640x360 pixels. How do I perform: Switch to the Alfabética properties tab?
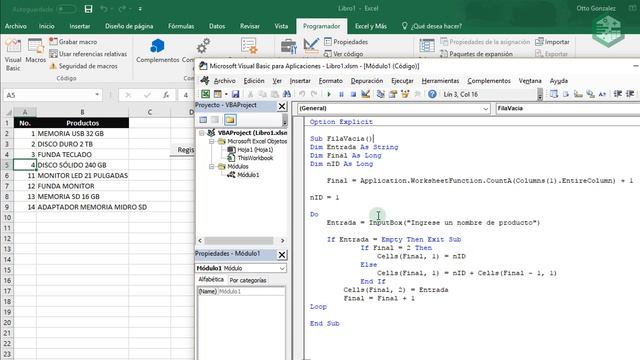[211, 280]
